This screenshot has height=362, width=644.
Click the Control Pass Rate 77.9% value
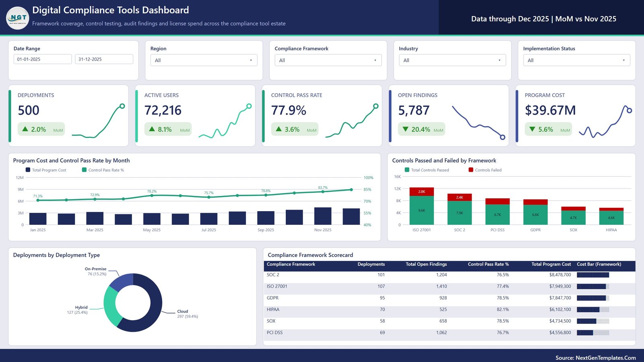[289, 110]
